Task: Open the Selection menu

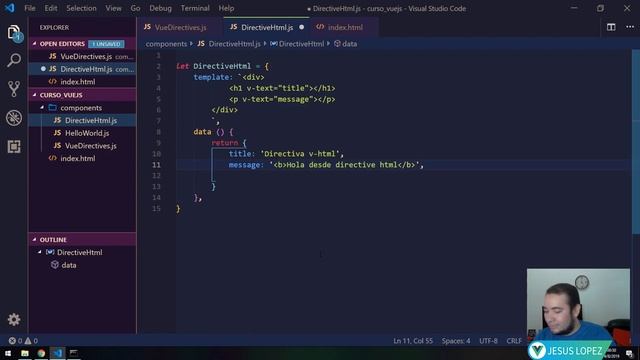Action: [x=81, y=8]
